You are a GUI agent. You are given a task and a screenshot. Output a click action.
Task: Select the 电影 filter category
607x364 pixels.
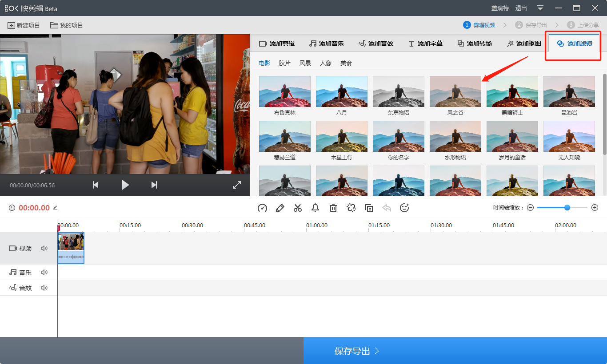(x=264, y=63)
